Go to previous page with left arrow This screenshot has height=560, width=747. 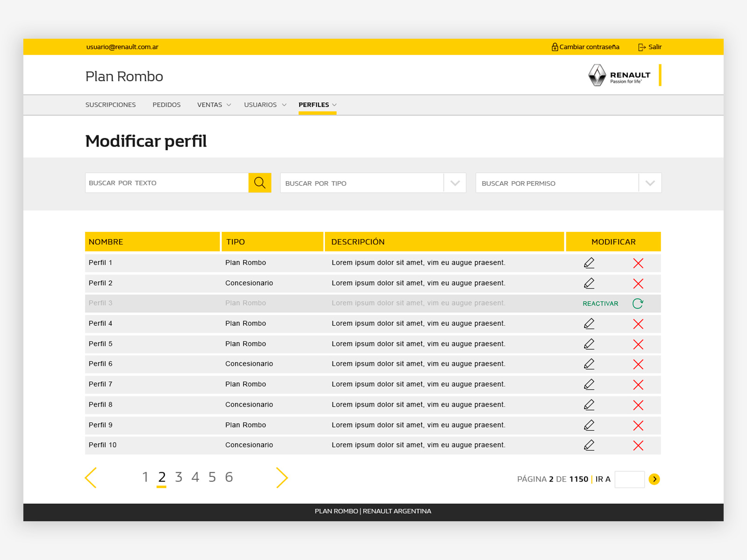91,478
